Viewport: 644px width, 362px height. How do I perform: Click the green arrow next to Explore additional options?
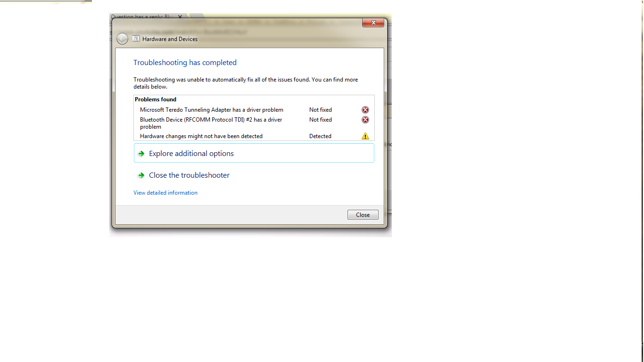coord(141,154)
